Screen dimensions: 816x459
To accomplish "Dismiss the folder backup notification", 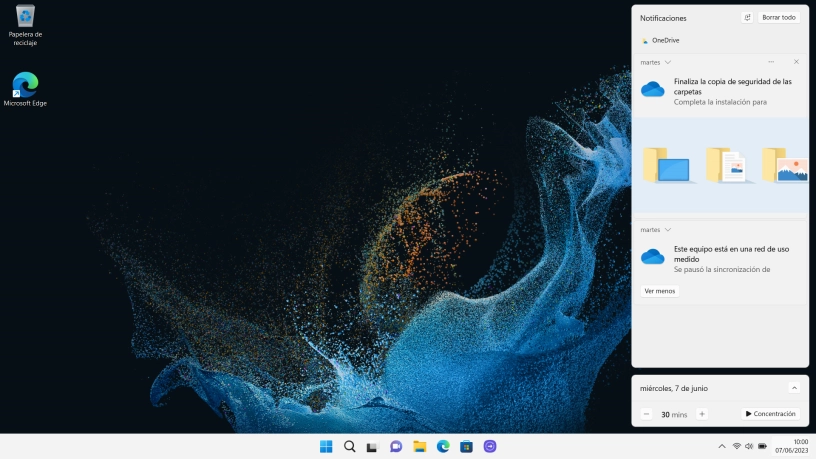I will (x=796, y=62).
